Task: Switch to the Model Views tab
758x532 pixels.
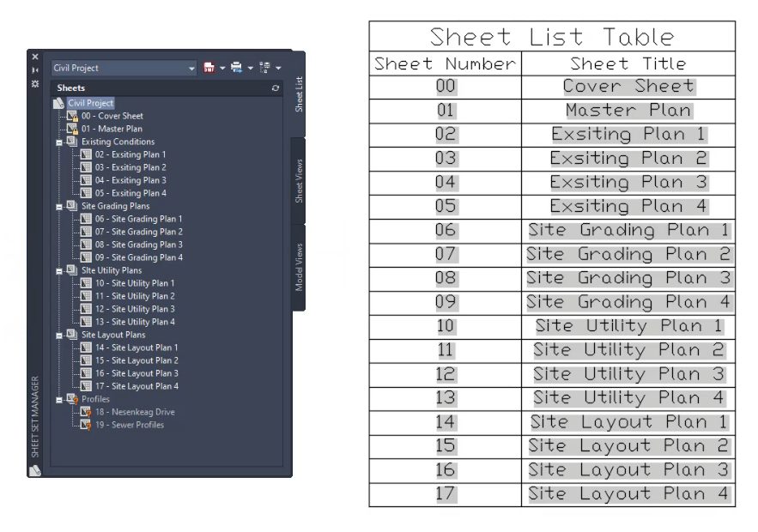Action: pos(299,267)
